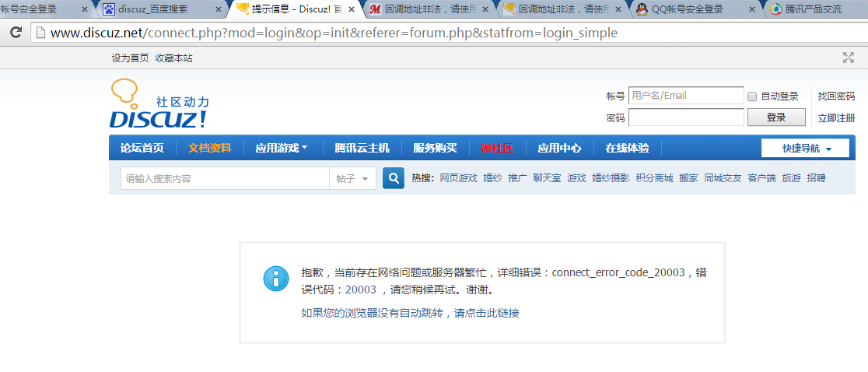
Task: Click the browser address bar URL
Action: point(334,33)
